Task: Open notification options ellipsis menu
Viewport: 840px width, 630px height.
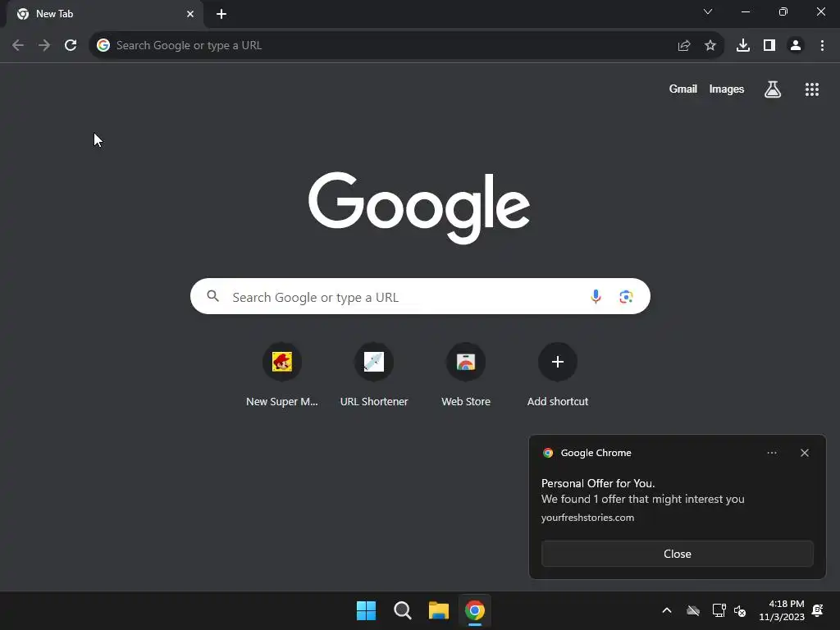Action: 772,453
